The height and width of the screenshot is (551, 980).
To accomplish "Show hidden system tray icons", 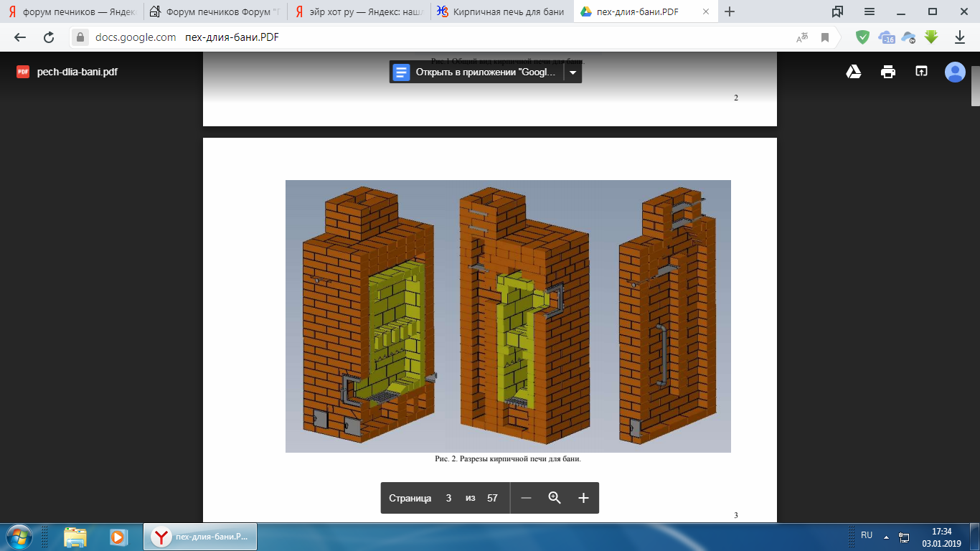I will point(886,537).
